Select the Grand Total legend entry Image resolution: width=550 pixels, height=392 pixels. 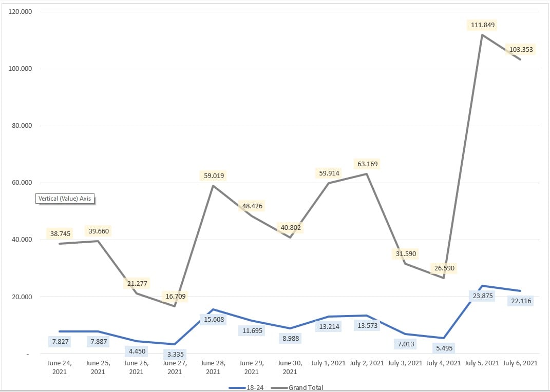point(306,388)
